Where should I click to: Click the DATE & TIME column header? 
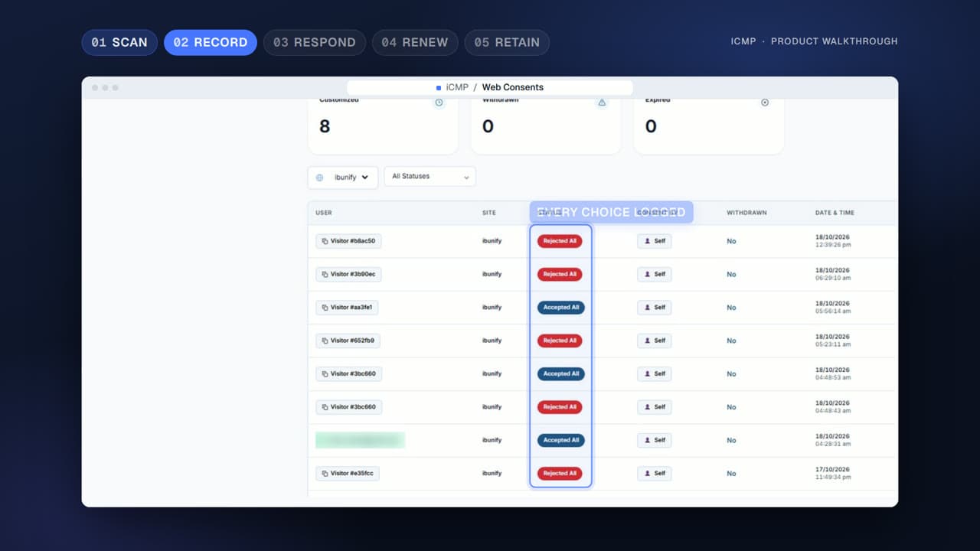(835, 213)
